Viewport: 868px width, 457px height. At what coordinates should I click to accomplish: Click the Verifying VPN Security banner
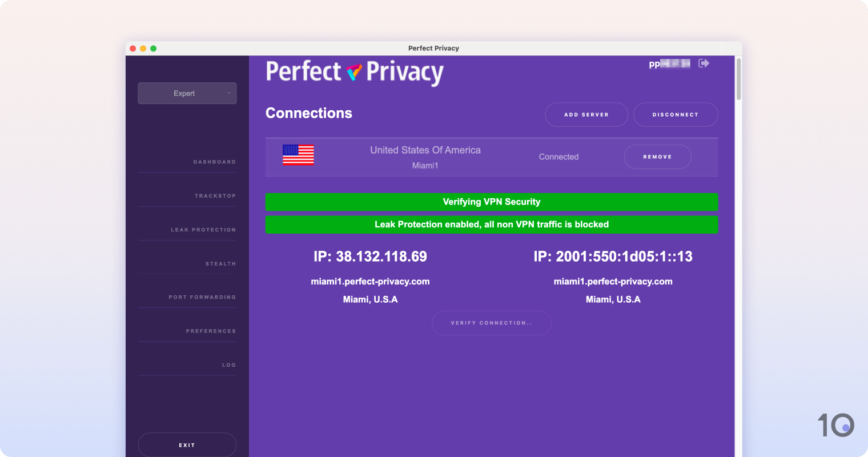tap(491, 202)
